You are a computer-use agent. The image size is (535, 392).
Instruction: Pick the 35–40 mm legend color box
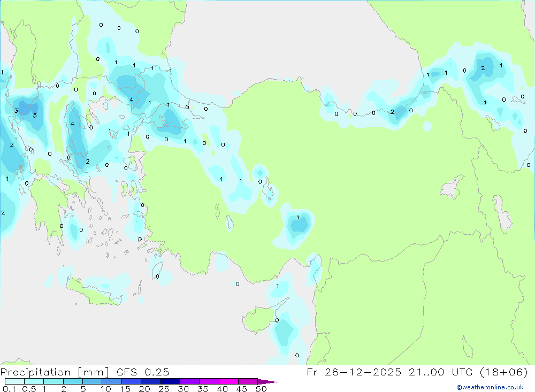pyautogui.click(x=209, y=381)
